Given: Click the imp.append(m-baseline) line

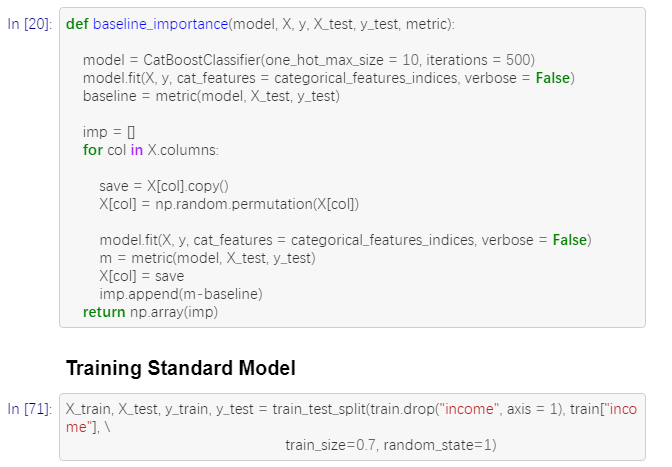Looking at the screenshot, I should (x=180, y=294).
